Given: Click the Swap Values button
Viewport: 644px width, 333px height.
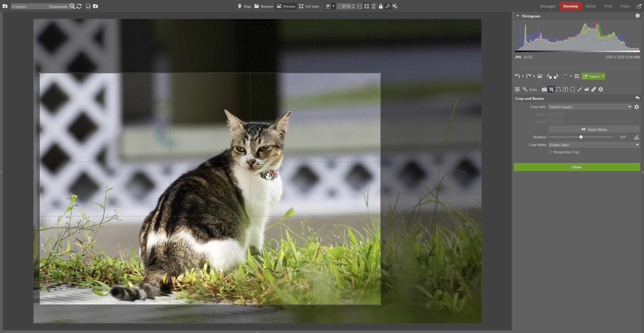Looking at the screenshot, I should [594, 129].
